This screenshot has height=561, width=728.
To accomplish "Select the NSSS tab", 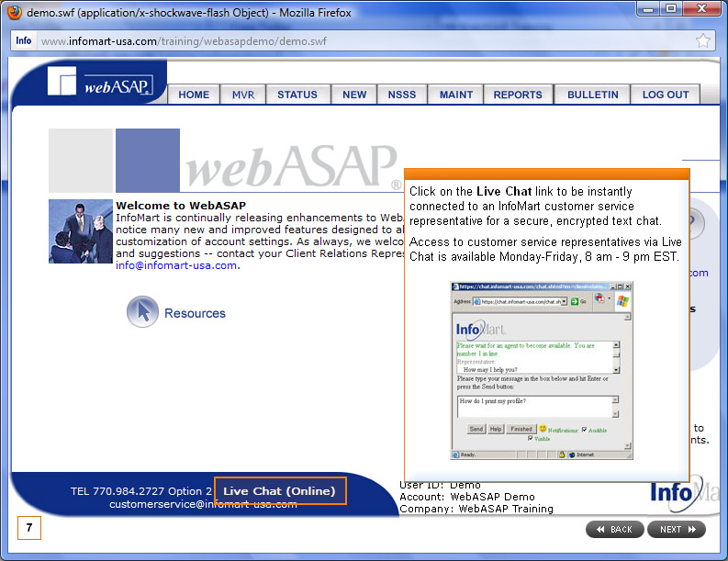I will tap(402, 95).
